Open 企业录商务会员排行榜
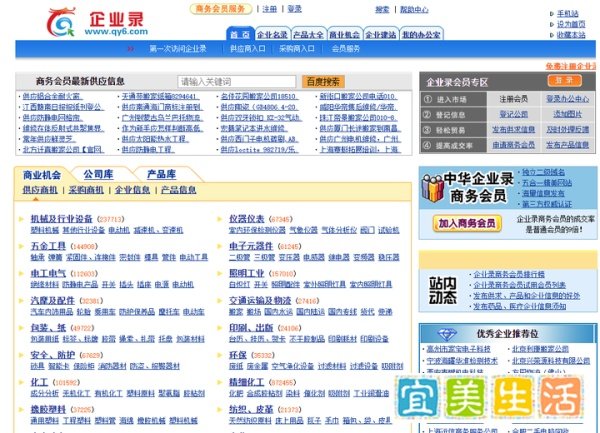 point(509,274)
